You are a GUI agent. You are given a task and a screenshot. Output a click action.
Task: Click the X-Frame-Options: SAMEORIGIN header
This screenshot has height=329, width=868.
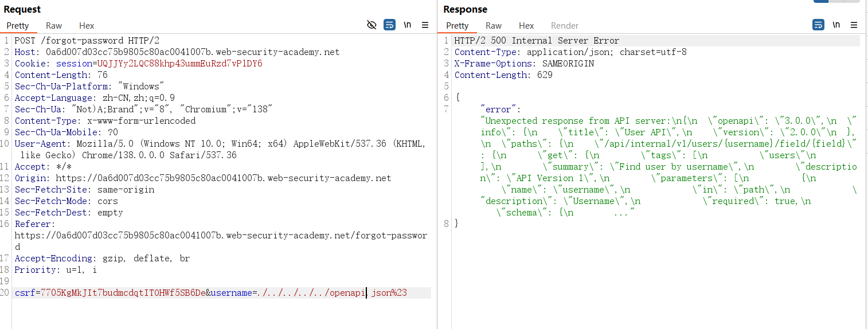point(524,64)
